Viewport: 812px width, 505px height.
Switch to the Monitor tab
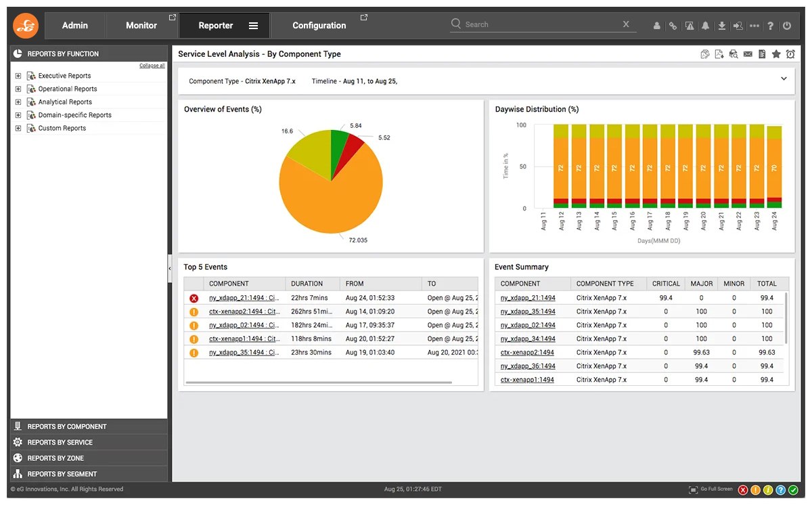point(141,26)
